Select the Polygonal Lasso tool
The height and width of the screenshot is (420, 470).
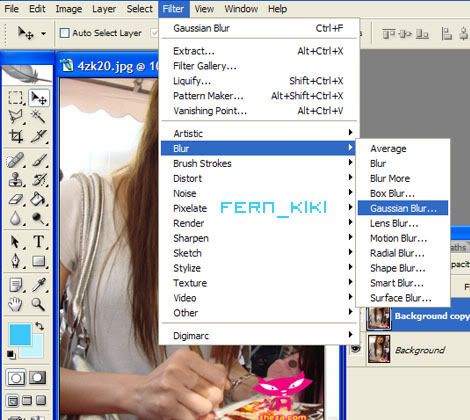15,117
